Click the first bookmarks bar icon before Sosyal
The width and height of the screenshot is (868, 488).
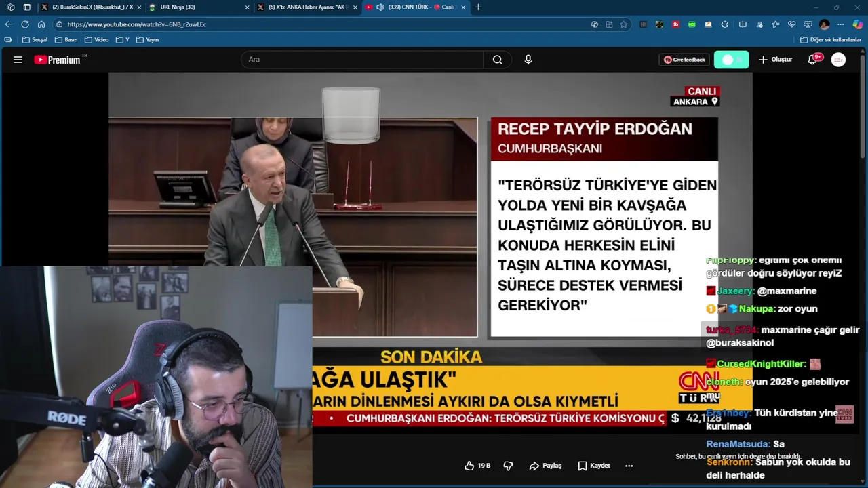8,40
